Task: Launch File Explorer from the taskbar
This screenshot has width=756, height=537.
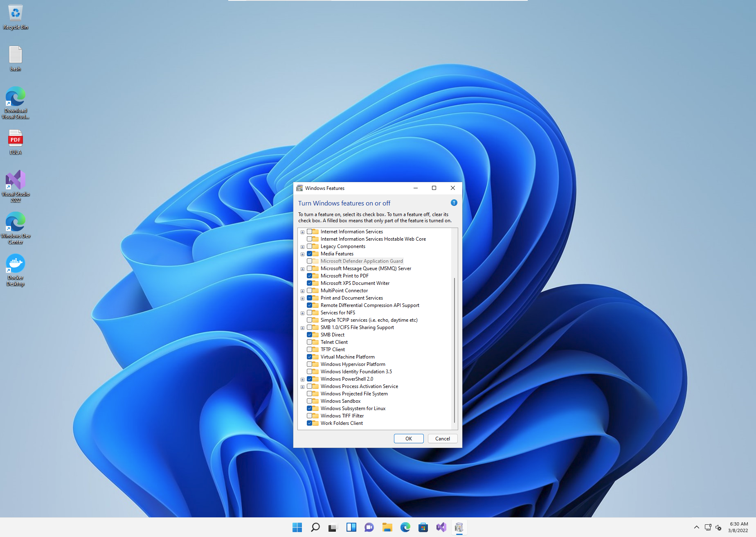Action: coord(387,527)
